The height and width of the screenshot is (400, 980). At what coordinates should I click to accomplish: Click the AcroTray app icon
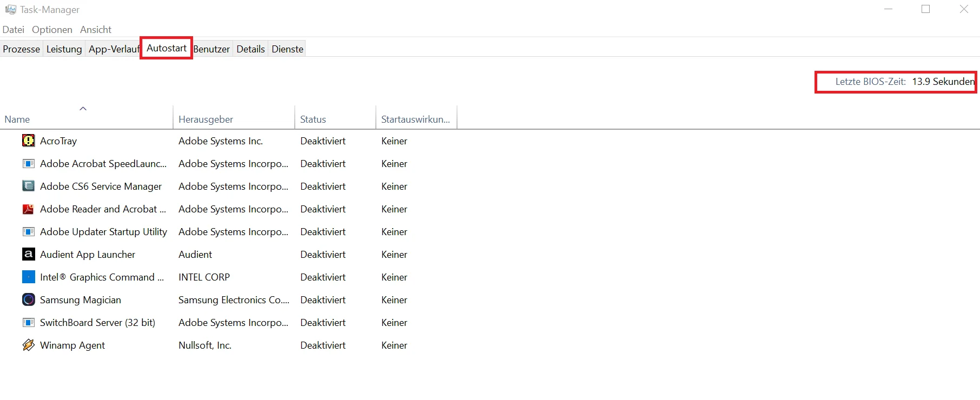click(x=29, y=141)
